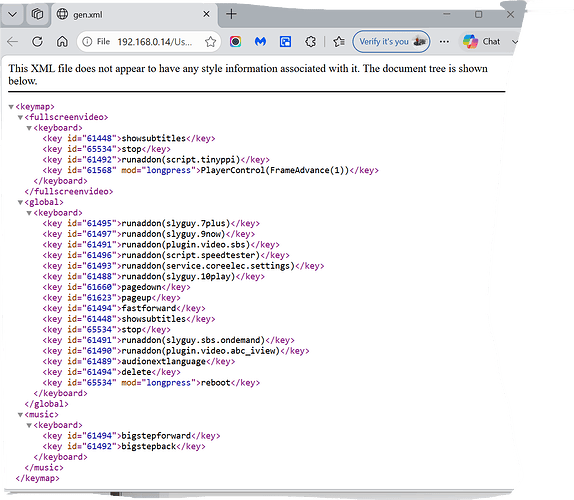Collapse the keymap root node
Viewport: 574px width, 500px height.
(x=11, y=107)
